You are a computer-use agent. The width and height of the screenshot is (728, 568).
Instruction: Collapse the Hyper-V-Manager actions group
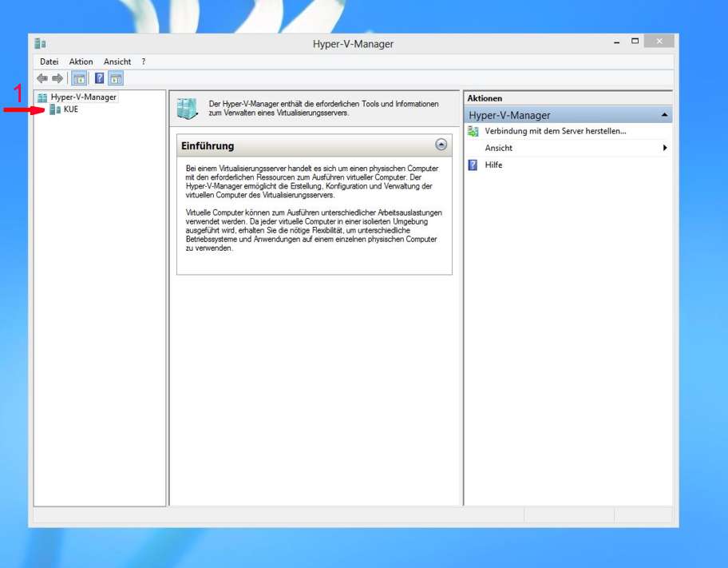pyautogui.click(x=664, y=115)
